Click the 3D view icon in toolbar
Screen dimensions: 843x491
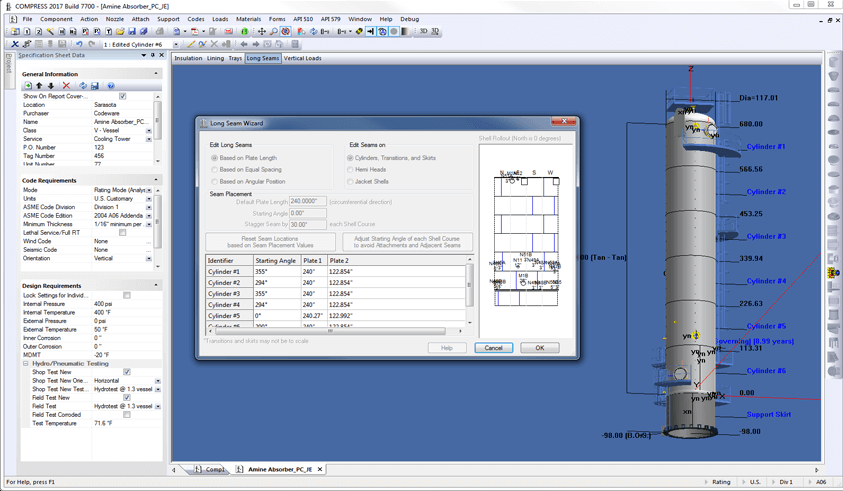tap(423, 31)
